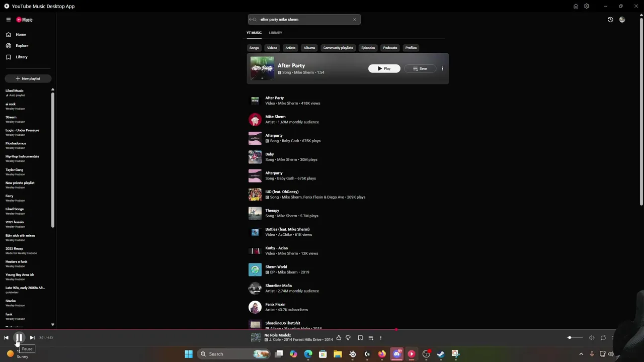Open listening history clock icon
Image resolution: width=644 pixels, height=362 pixels.
[610, 20]
